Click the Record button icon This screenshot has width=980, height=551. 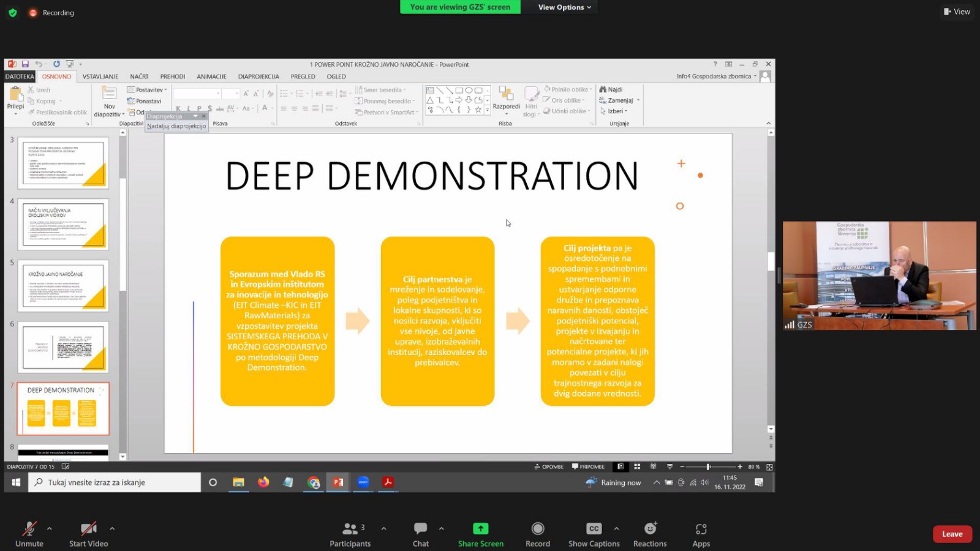point(537,528)
